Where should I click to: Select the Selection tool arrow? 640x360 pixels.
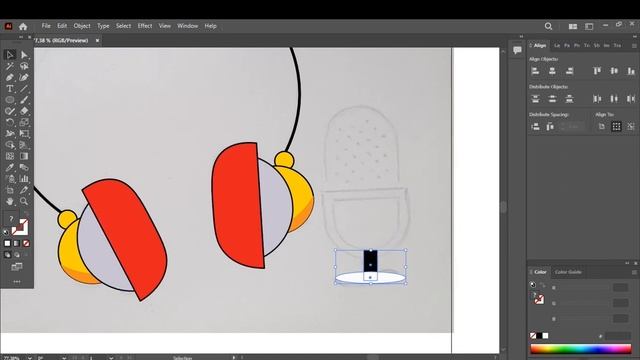[x=10, y=55]
